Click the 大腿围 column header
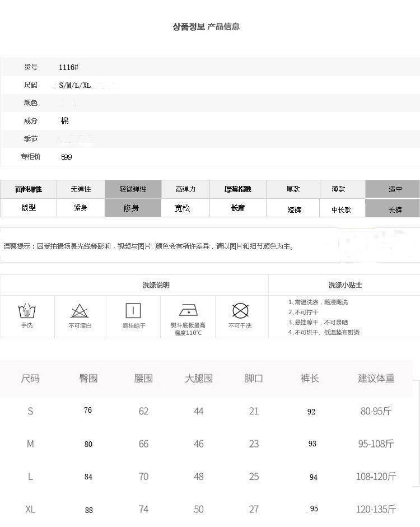Viewport: 420px width, 527px height. [199, 379]
